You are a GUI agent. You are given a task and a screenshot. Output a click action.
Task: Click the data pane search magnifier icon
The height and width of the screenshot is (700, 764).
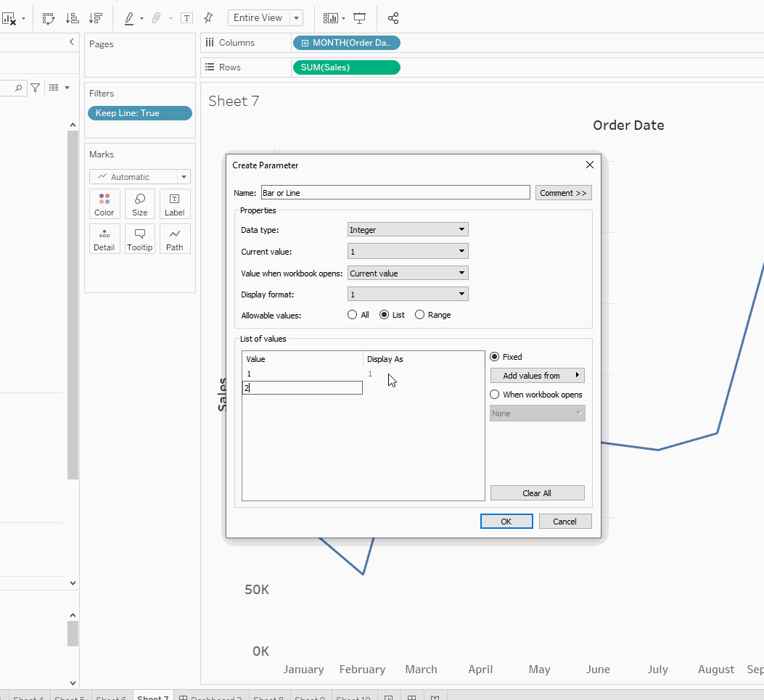coord(19,88)
